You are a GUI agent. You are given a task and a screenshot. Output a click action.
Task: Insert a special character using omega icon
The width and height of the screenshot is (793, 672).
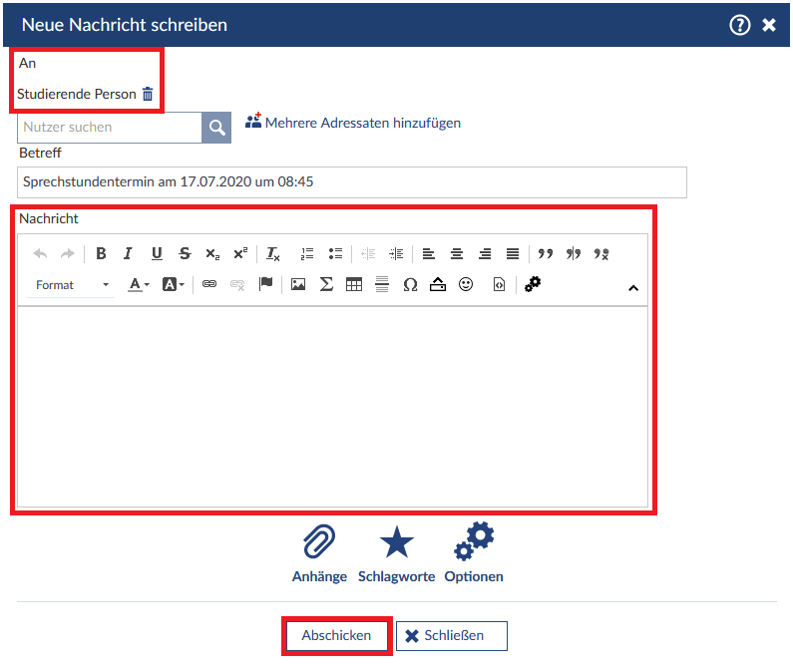[410, 285]
